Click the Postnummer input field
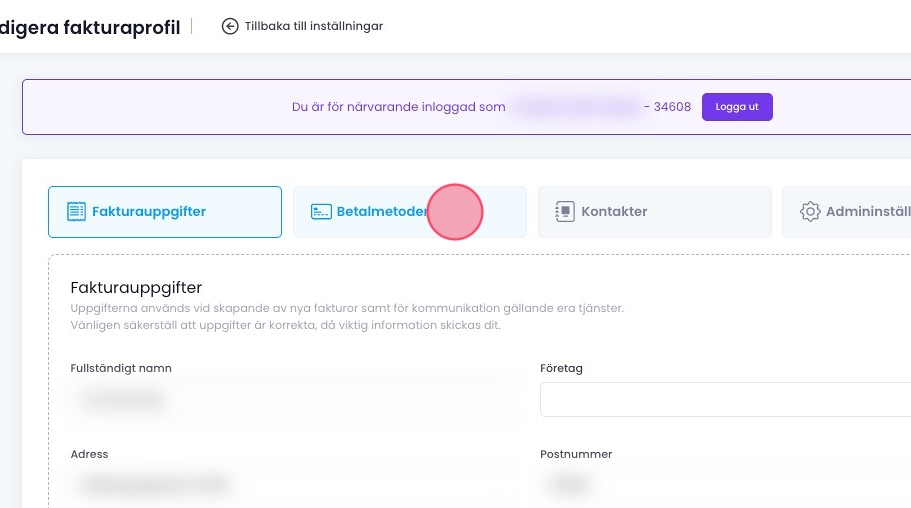Image resolution: width=911 pixels, height=508 pixels. coord(725,485)
